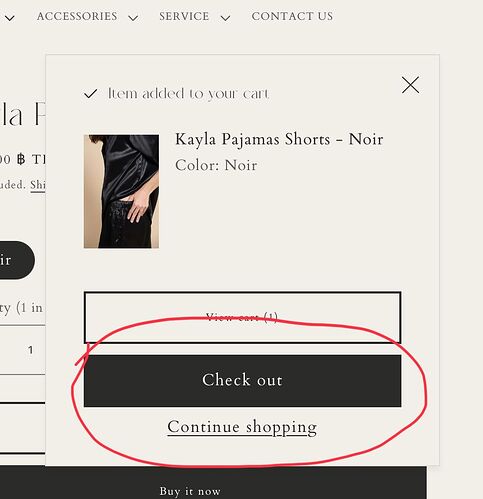Close the cart notification with the X icon
483x499 pixels.
pos(410,85)
